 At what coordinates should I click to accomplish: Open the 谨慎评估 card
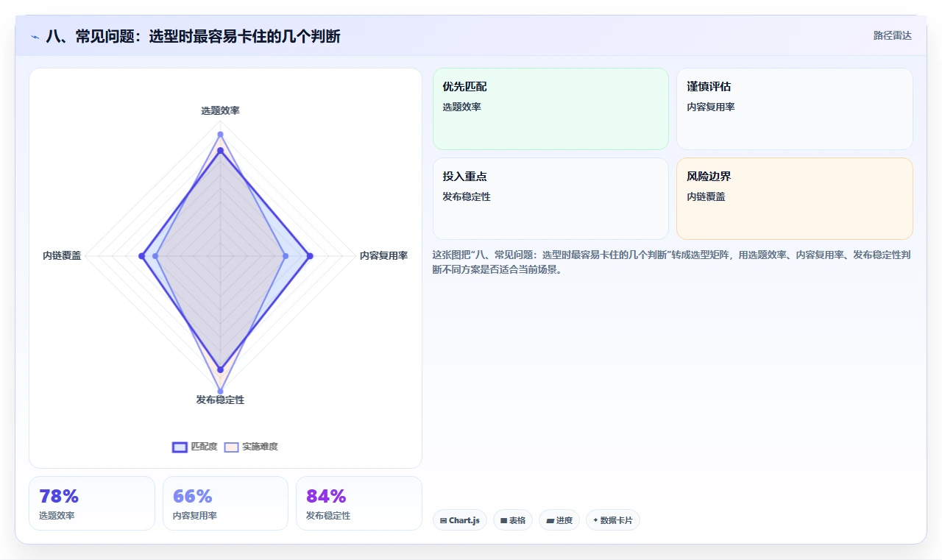795,109
